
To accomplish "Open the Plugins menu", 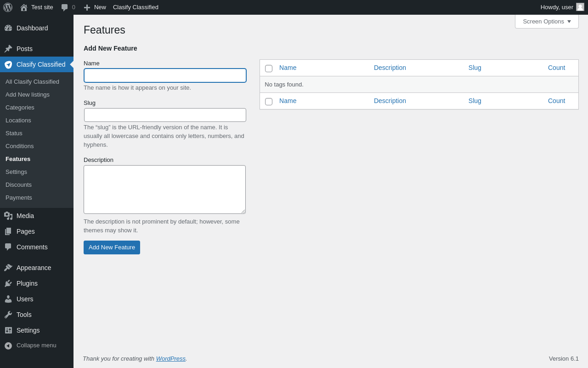I will [37, 283].
